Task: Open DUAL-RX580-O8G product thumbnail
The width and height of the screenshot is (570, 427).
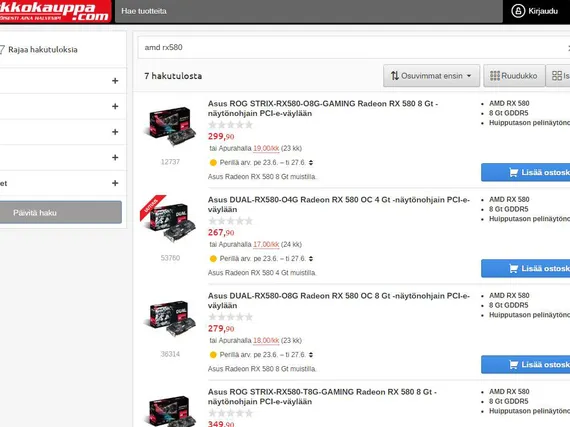Action: tap(170, 318)
